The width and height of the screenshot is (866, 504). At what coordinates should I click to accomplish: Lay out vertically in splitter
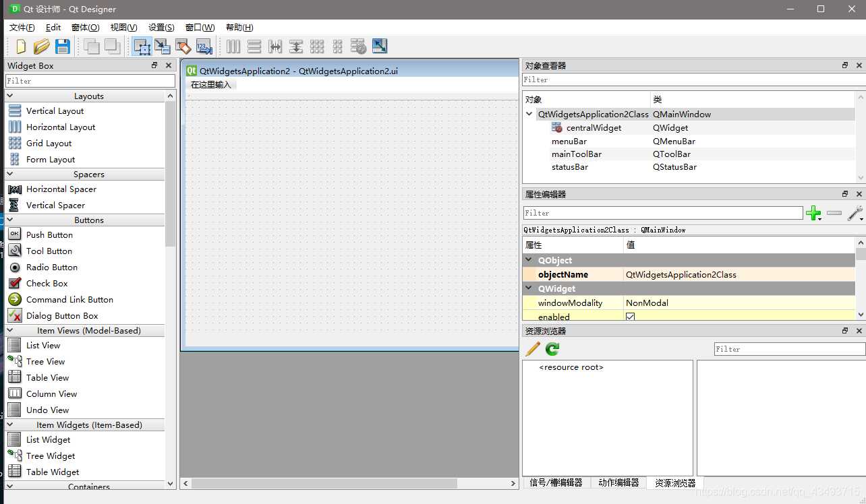296,46
